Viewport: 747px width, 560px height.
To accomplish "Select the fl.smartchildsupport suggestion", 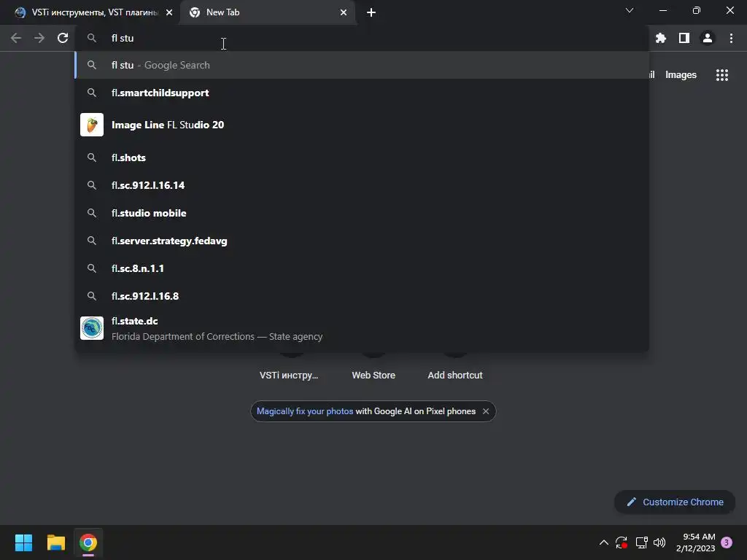I will click(362, 93).
